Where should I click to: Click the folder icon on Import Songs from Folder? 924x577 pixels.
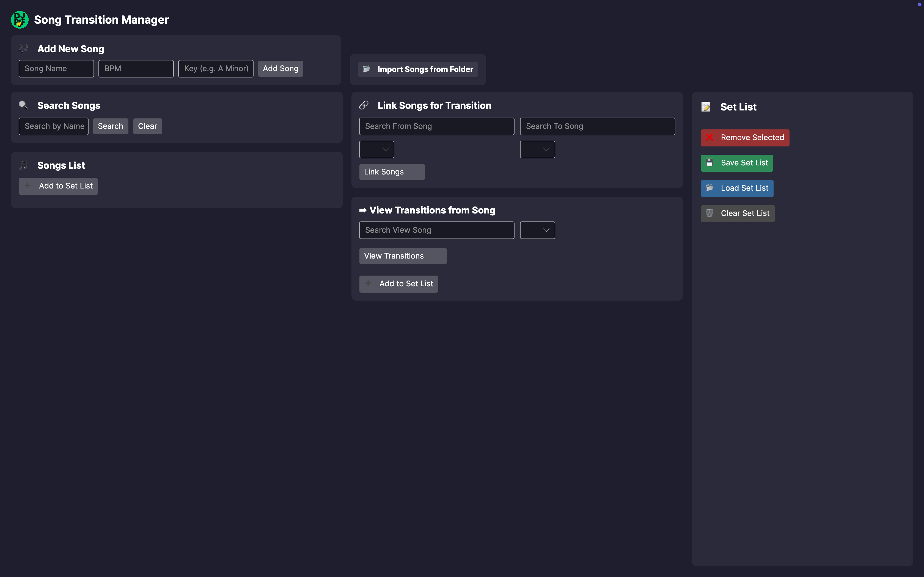coord(366,69)
